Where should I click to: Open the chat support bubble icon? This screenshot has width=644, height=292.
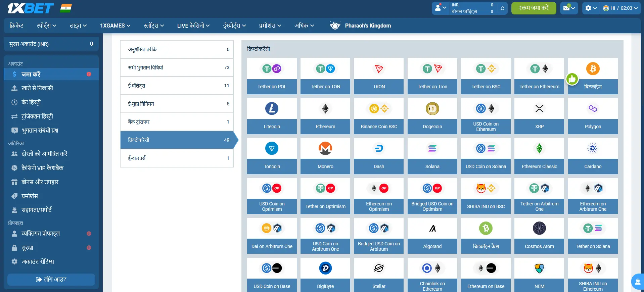637,282
